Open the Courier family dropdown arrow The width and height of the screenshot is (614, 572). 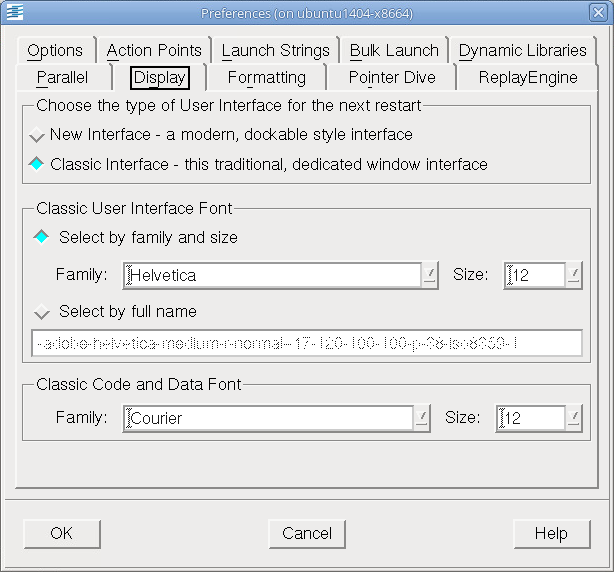point(424,418)
